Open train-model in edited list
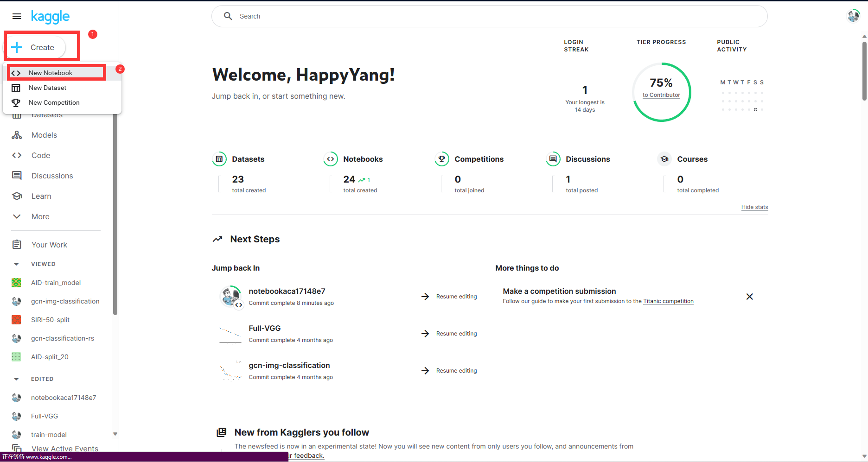 point(49,435)
